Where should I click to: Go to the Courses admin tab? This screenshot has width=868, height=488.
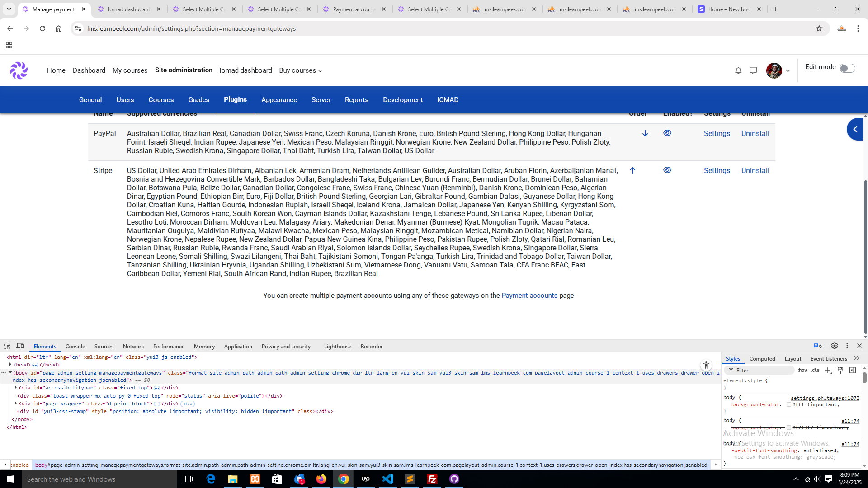point(161,100)
